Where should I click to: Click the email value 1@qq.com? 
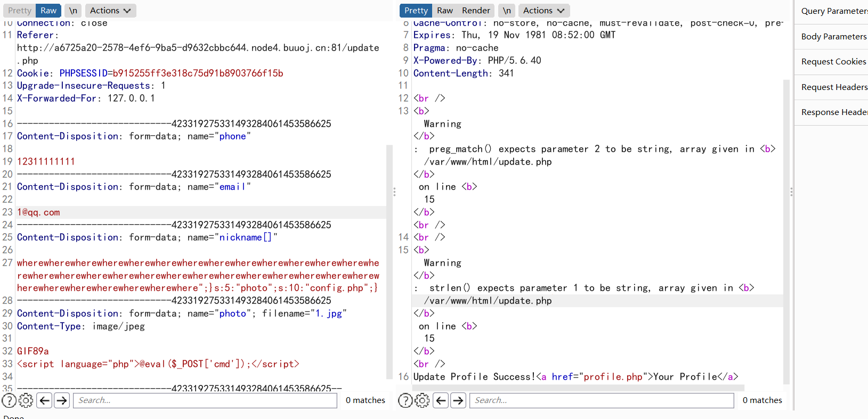click(x=38, y=212)
